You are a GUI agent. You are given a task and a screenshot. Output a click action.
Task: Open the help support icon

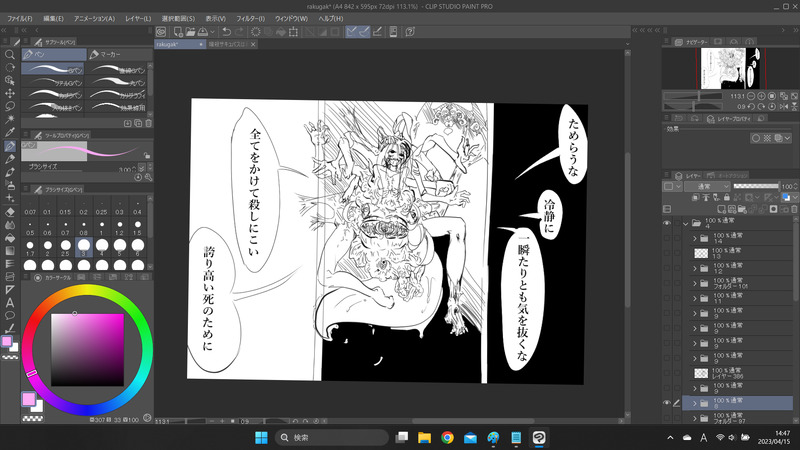(x=410, y=32)
